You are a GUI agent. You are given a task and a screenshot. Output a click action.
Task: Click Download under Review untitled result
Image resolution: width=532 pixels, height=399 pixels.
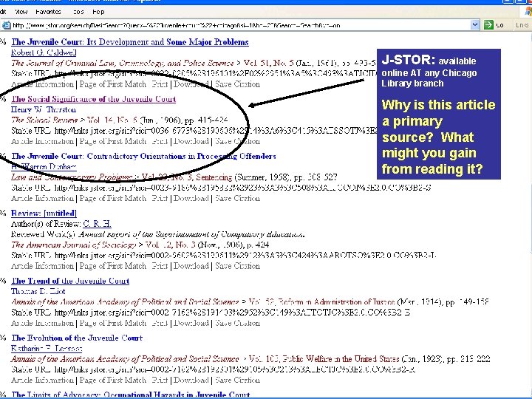tap(191, 266)
